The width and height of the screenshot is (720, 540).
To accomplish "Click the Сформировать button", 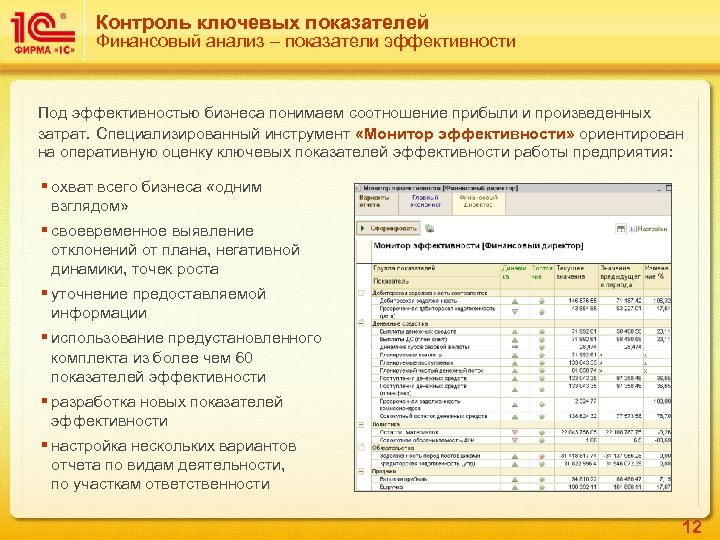I will 388,228.
